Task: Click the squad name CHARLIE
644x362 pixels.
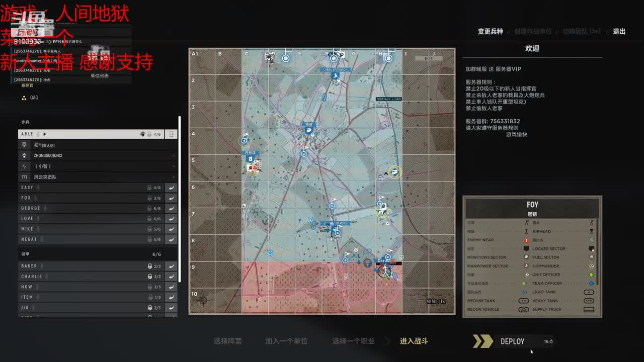Action: [x=32, y=277]
